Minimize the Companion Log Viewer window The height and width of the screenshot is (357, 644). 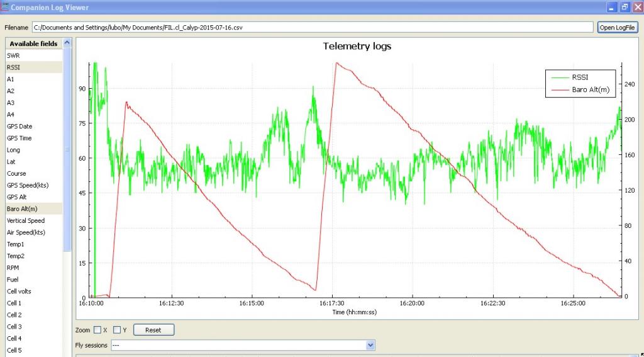click(x=612, y=7)
